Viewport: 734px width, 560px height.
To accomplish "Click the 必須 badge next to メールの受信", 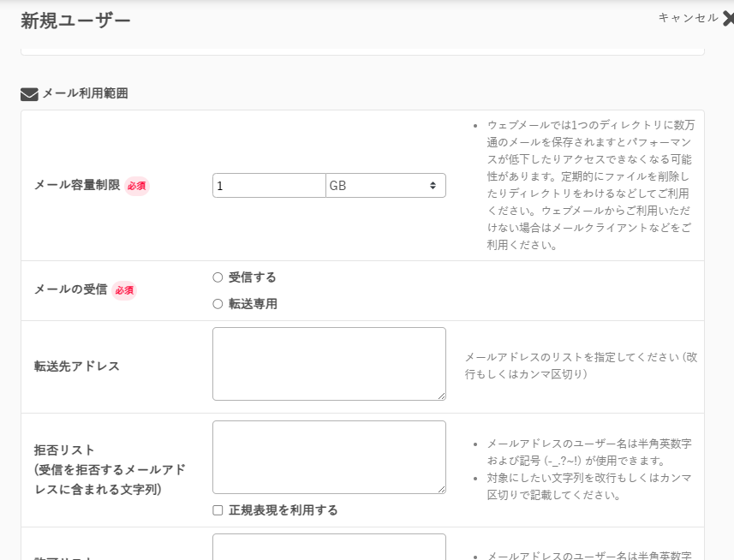I will point(124,290).
